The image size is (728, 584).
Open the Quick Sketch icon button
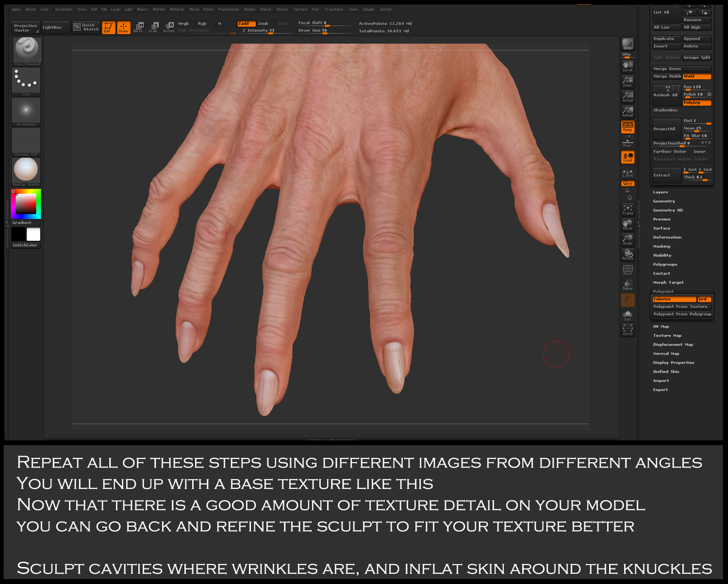[86, 27]
